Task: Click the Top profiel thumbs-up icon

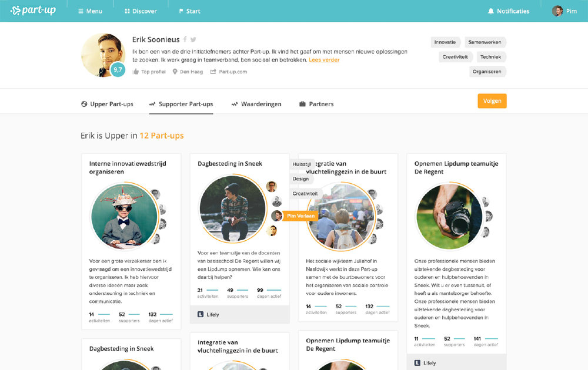Action: click(135, 72)
